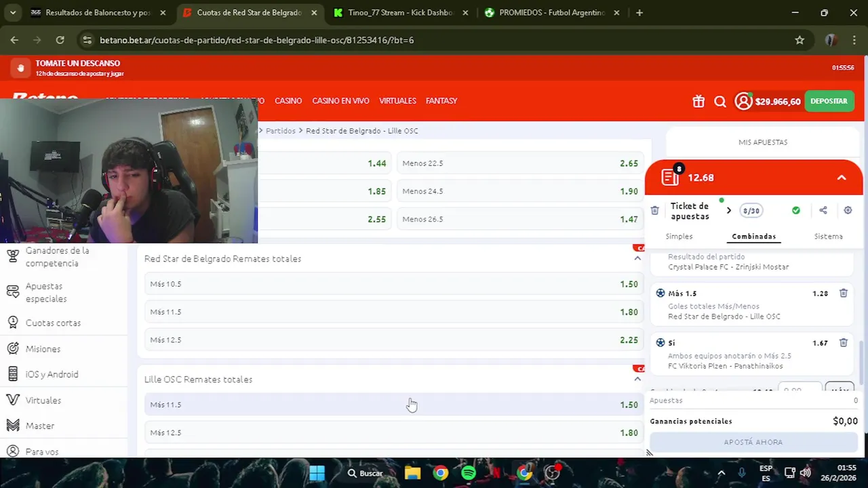This screenshot has height=488, width=868.
Task: Select Menos 26.5 at 1.47
Action: click(520, 219)
